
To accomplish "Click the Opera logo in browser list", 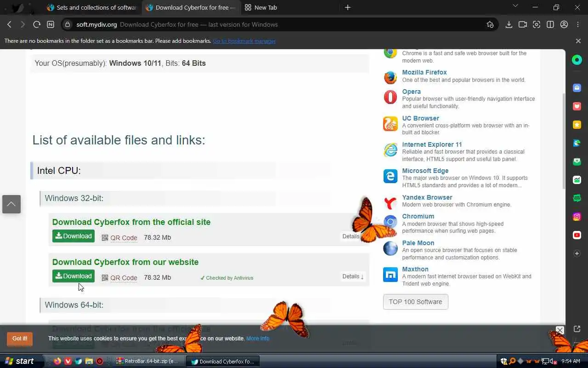I will [390, 97].
